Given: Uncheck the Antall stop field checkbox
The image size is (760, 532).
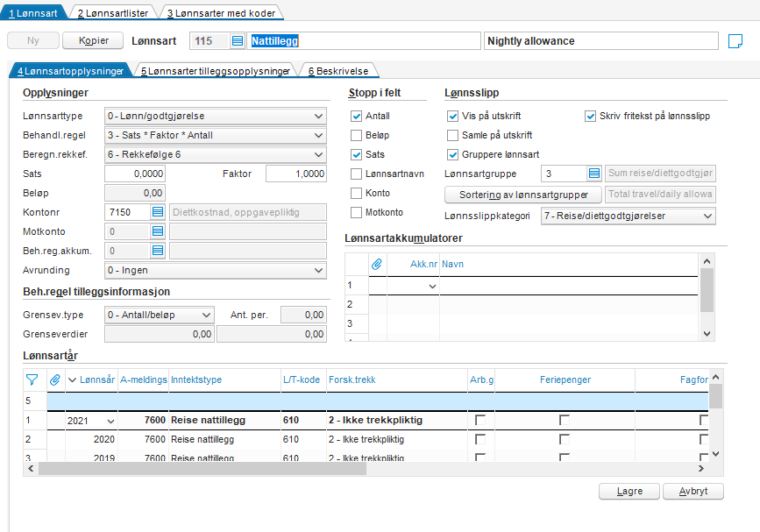Looking at the screenshot, I should pyautogui.click(x=357, y=116).
